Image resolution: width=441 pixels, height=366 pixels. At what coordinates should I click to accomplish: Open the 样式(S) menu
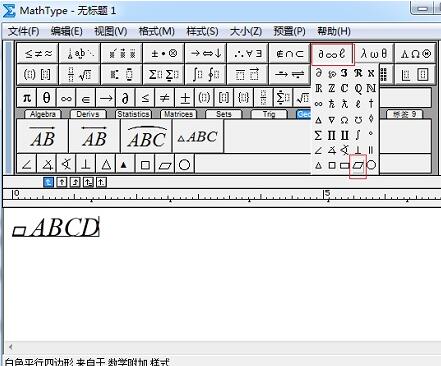(x=202, y=31)
